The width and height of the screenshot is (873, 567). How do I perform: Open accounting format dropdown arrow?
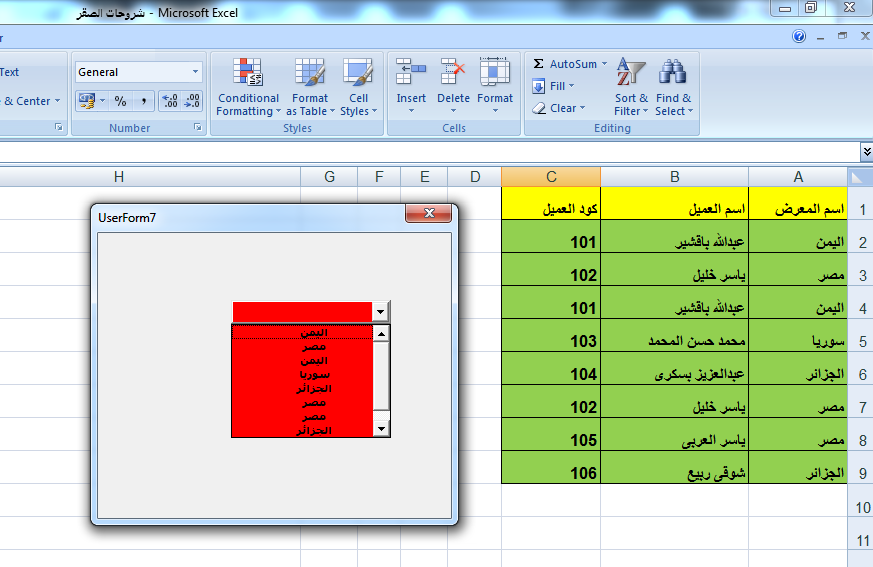[102, 101]
